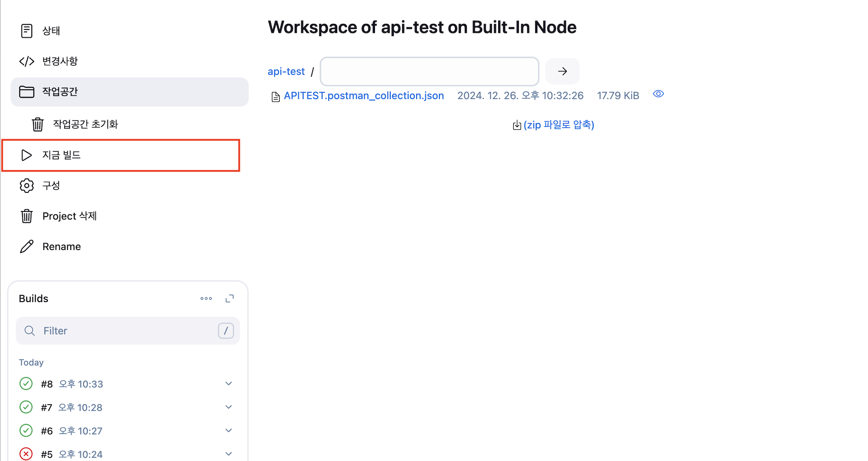Click the workspace path input field
868x461 pixels.
(x=429, y=72)
